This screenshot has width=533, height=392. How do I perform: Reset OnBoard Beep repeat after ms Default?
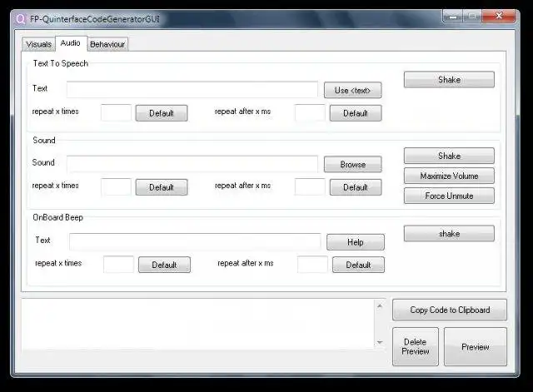[x=358, y=265]
